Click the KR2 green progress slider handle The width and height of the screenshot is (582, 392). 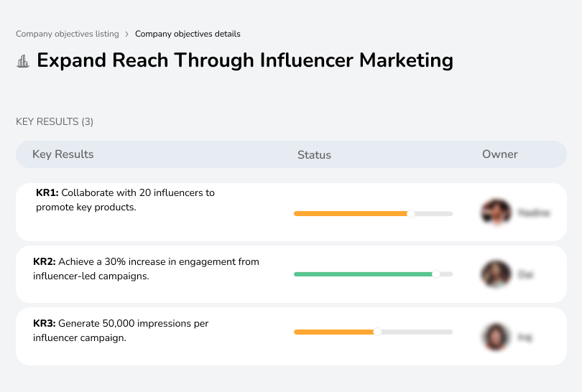click(436, 274)
